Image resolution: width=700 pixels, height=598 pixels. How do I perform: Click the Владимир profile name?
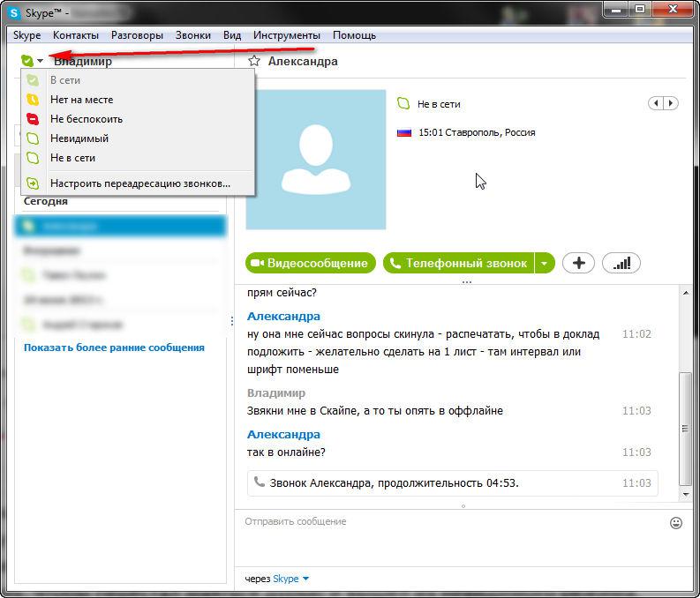(83, 61)
